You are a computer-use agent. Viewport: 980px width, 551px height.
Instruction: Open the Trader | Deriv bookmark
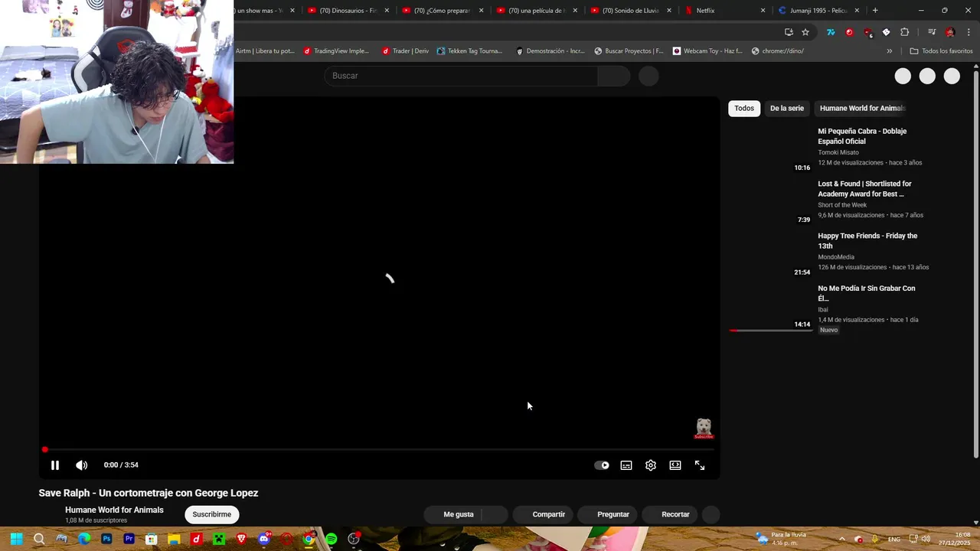pos(405,51)
